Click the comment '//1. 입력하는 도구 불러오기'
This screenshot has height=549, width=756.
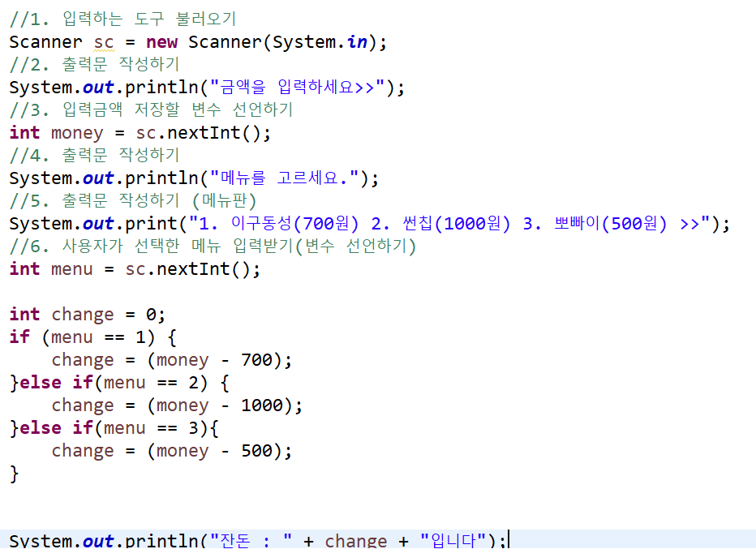[122, 19]
